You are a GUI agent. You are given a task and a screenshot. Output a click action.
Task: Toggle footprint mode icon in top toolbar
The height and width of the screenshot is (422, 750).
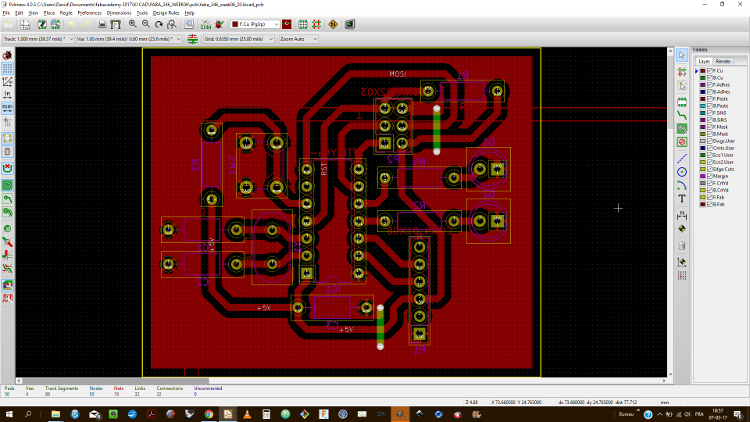tap(303, 24)
